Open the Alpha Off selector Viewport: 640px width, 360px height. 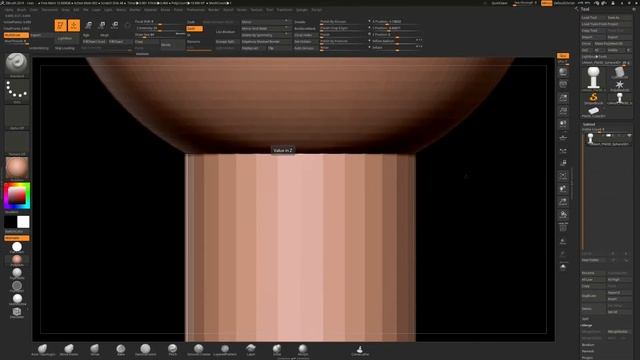click(17, 118)
